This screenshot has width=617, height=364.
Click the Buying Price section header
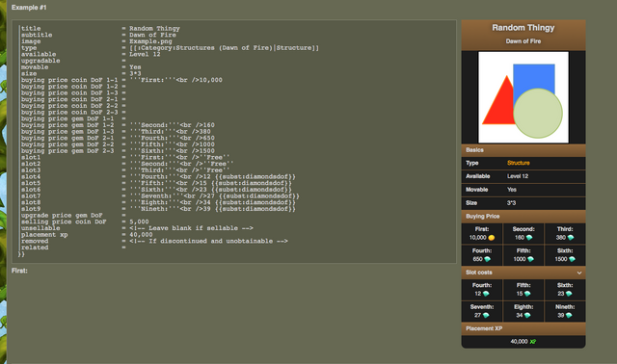point(523,217)
